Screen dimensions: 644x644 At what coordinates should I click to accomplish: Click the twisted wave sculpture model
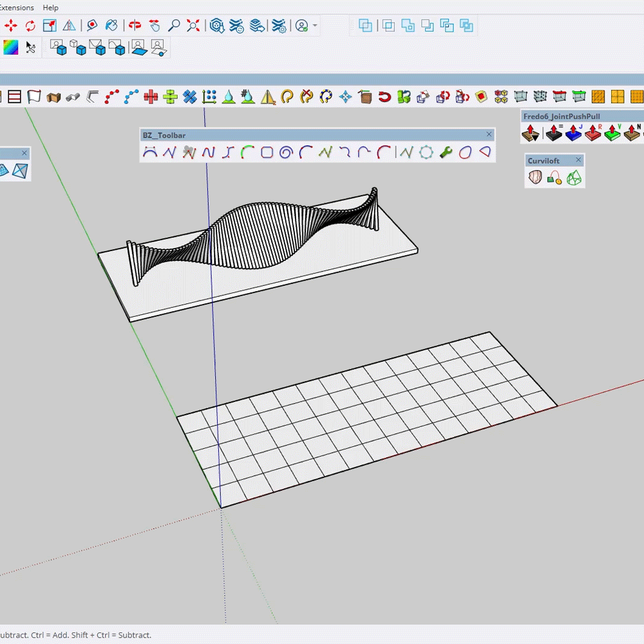coord(258,238)
